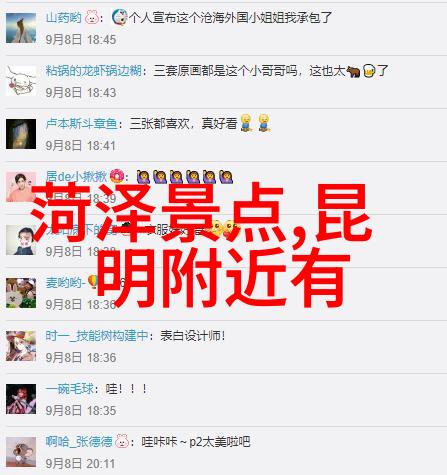Viewport: 447px width, 475px height.
Task: Click first raised-hand emoji in 居de小揪揪 comment
Action: [143, 177]
